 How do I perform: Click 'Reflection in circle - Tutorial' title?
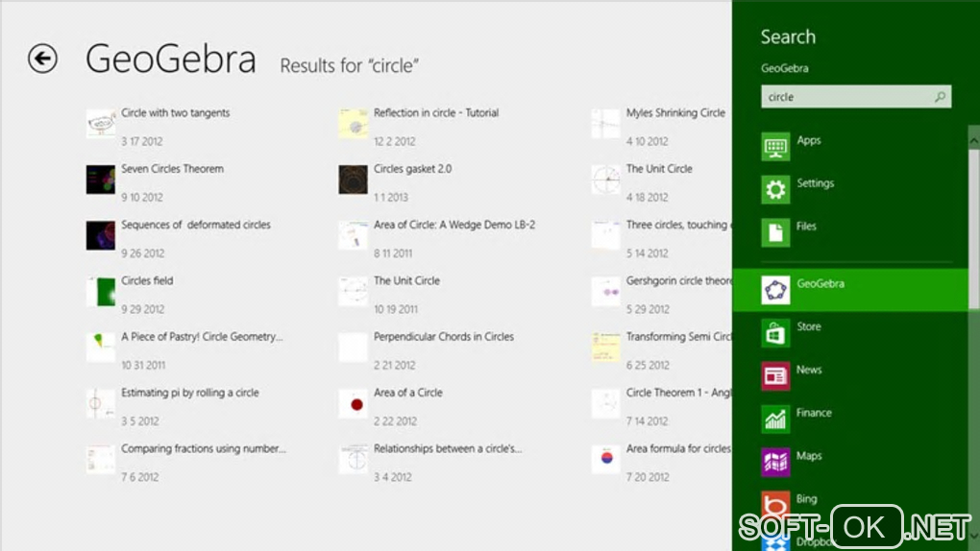(436, 113)
